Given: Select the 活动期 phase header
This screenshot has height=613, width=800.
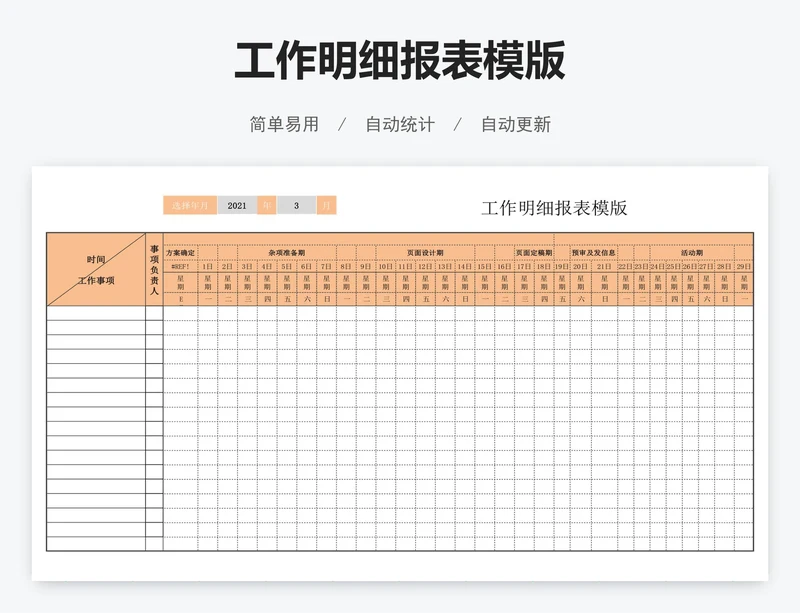Looking at the screenshot, I should coord(692,253).
